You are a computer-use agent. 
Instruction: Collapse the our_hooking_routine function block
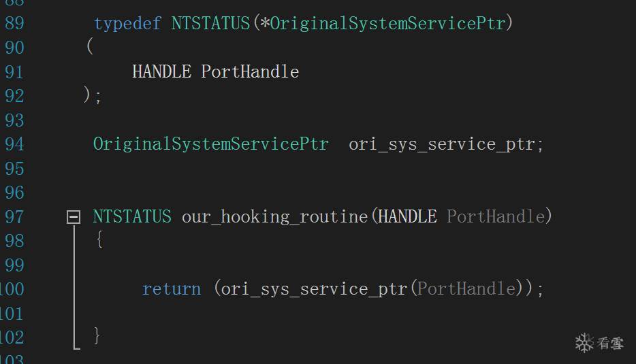tap(74, 217)
